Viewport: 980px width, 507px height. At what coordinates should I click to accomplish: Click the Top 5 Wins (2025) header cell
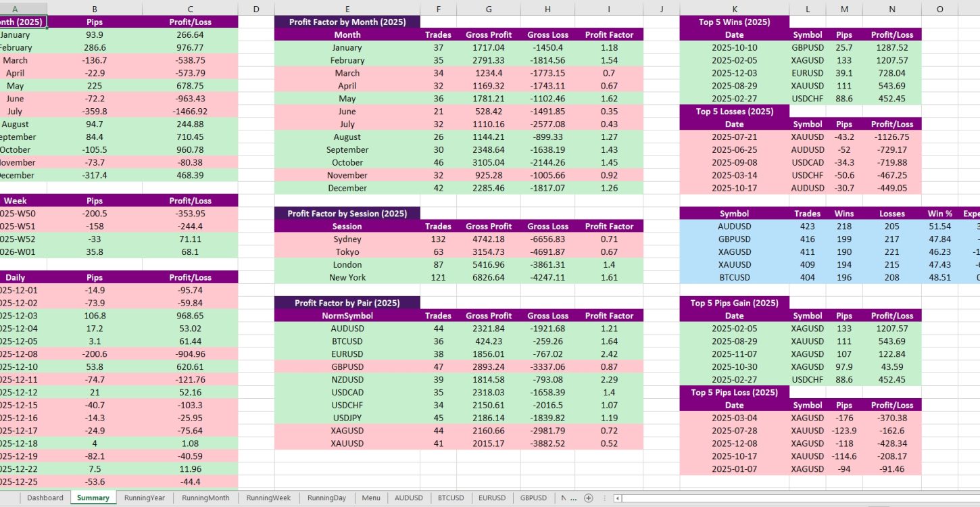[x=734, y=22]
